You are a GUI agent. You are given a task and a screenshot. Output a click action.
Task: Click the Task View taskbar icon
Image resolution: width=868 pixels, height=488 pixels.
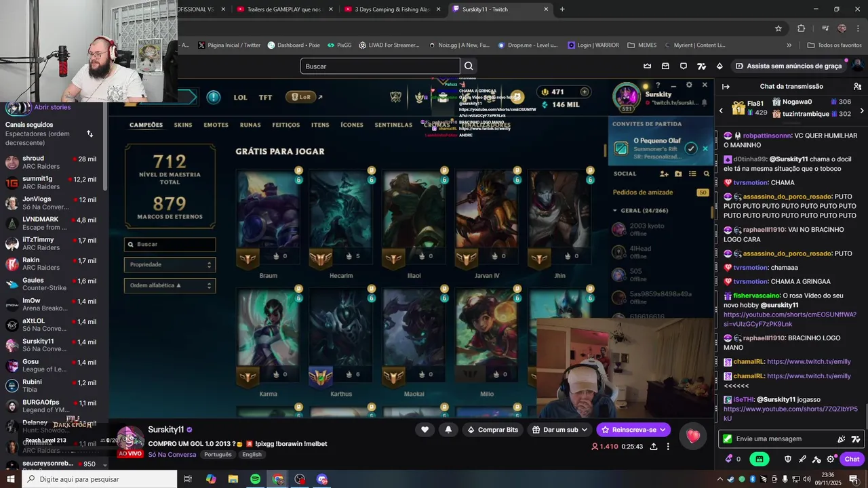[x=189, y=479]
